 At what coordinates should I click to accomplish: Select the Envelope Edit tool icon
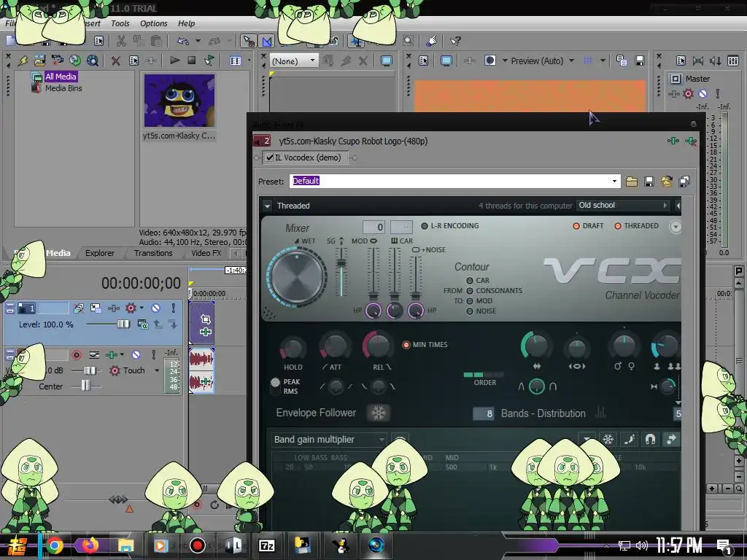267,42
